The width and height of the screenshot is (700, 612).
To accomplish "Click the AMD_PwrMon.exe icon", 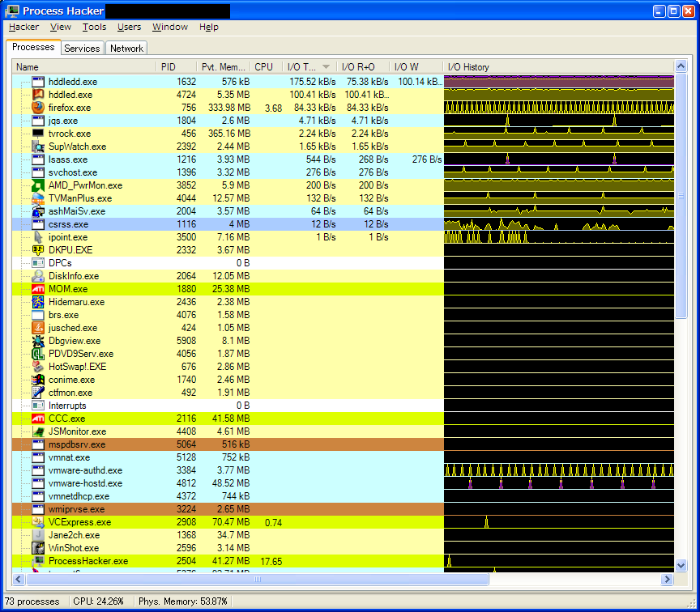I will click(38, 185).
